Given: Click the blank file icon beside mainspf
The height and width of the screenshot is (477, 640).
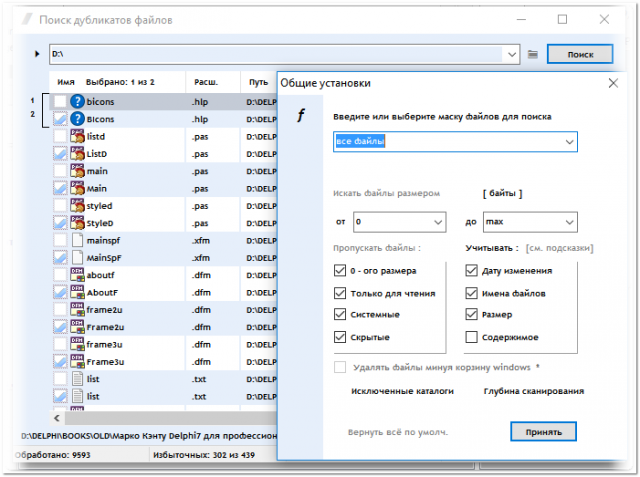Looking at the screenshot, I should [x=77, y=240].
